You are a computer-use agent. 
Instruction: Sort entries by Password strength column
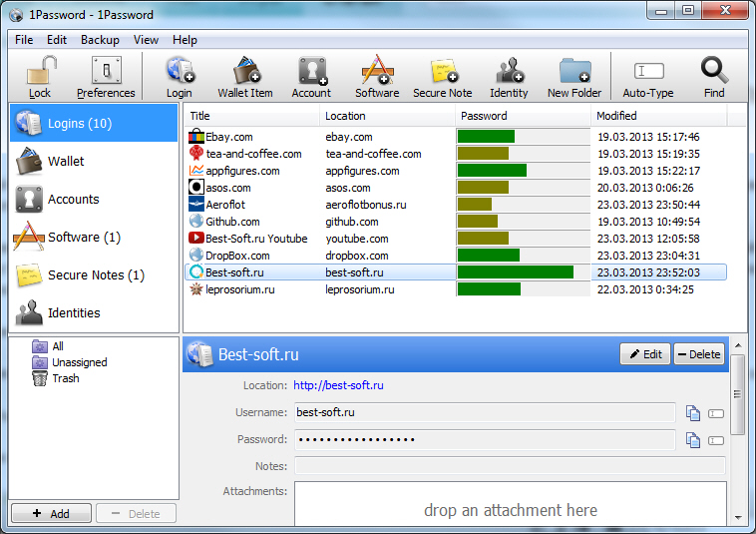coord(523,116)
